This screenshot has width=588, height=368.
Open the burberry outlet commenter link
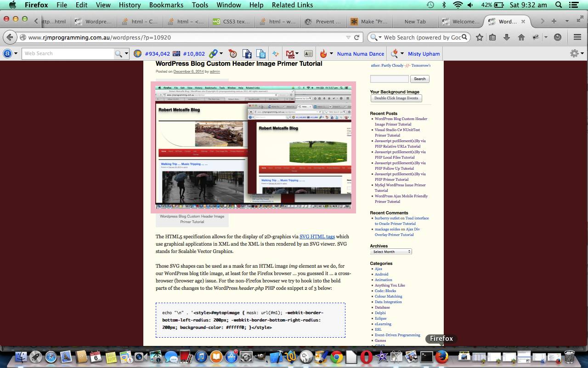click(x=387, y=218)
